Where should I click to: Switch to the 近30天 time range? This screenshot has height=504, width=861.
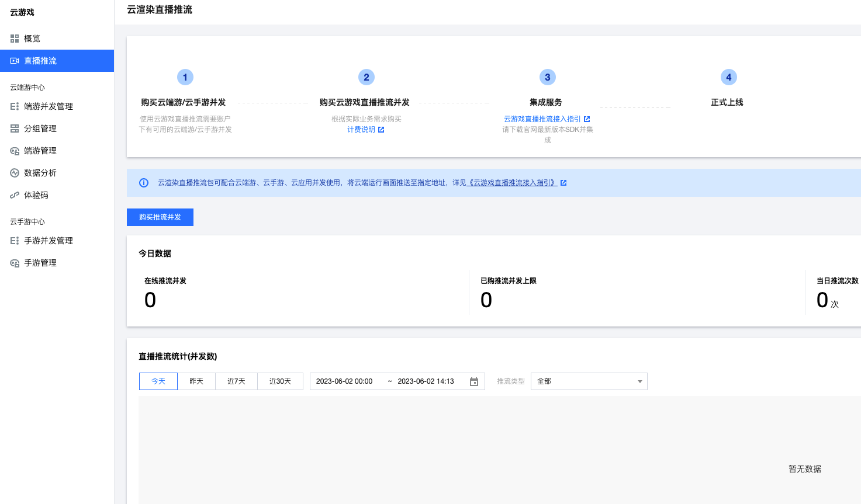pos(280,381)
